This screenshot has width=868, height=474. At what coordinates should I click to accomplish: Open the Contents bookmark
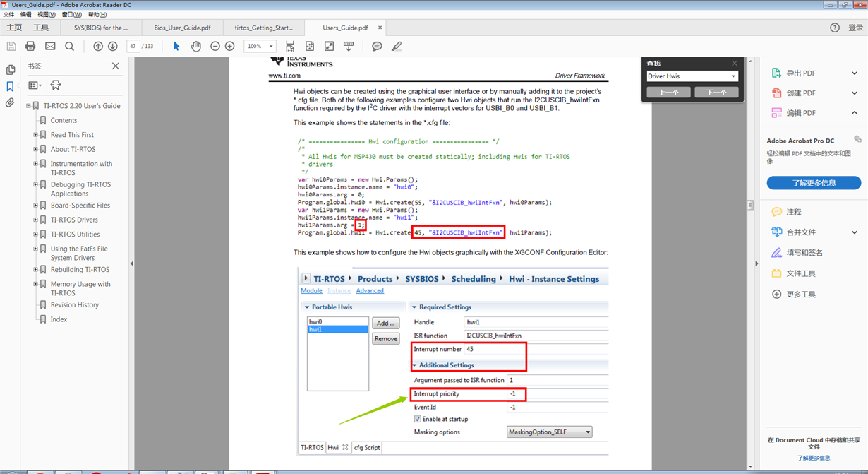64,120
